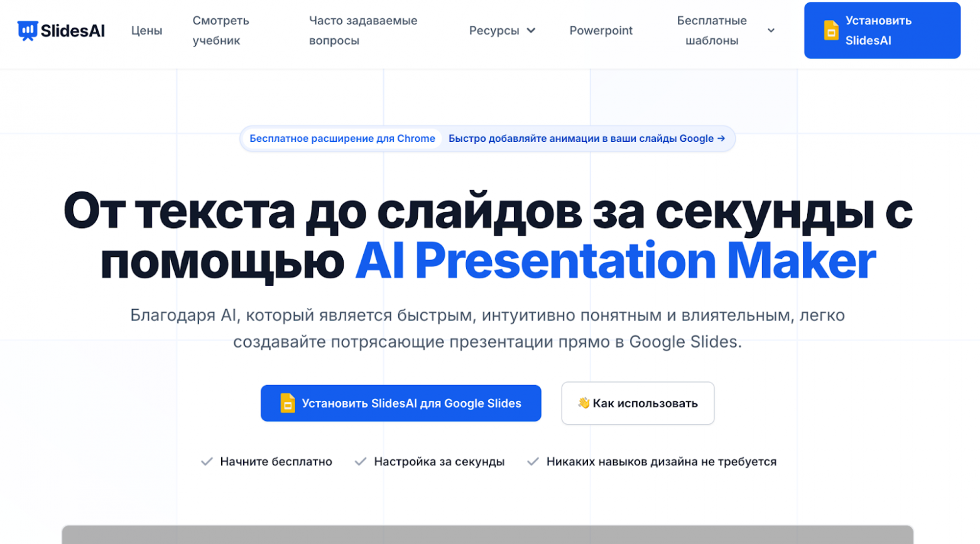980x544 pixels.
Task: Click Установить SlidesAI для Google Slides
Action: (x=400, y=403)
